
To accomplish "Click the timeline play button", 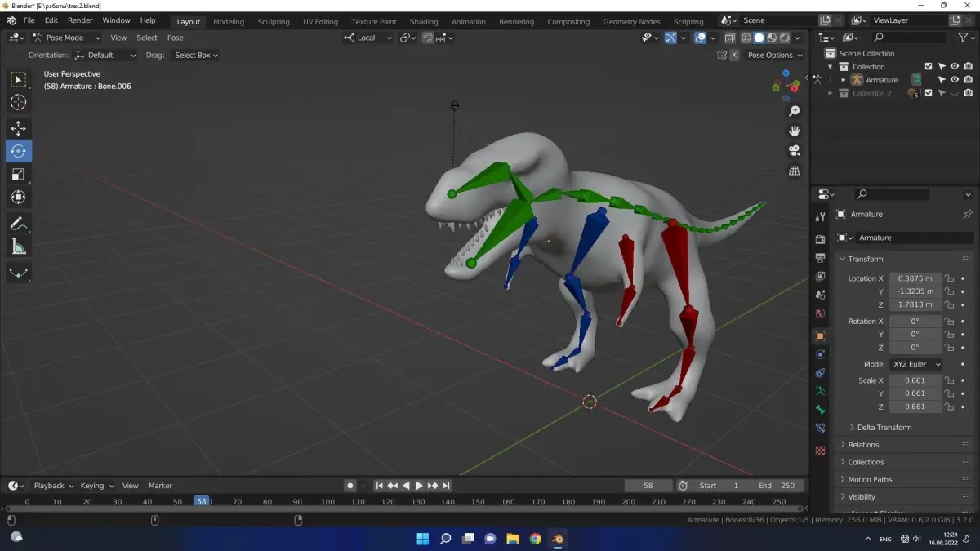I will pos(419,486).
